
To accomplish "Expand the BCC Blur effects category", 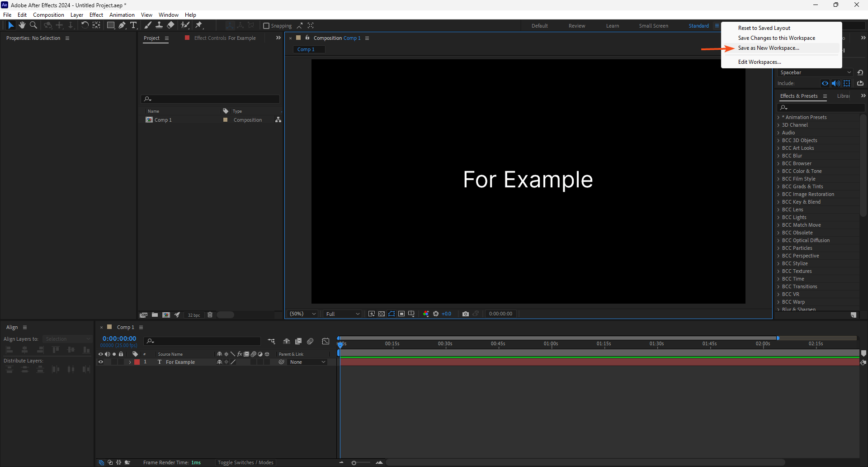I will [778, 156].
